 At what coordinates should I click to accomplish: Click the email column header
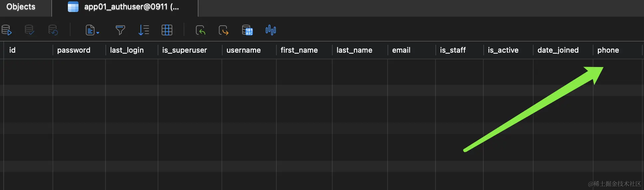411,50
